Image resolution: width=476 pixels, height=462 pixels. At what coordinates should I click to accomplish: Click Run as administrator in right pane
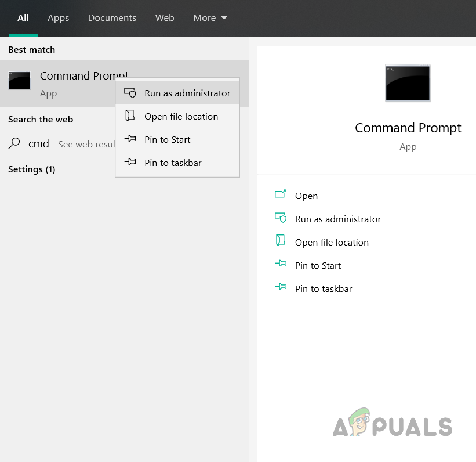tap(338, 219)
